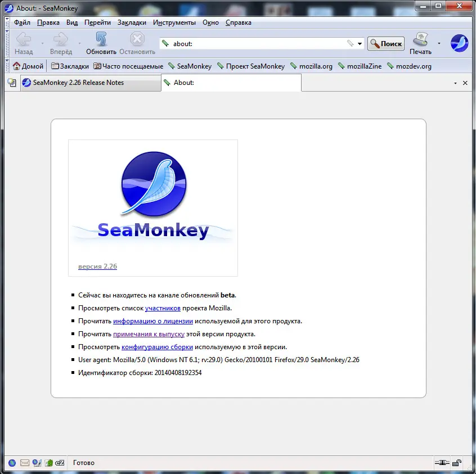Open Navigator from the status bar icon
476x474 pixels.
coord(12,463)
